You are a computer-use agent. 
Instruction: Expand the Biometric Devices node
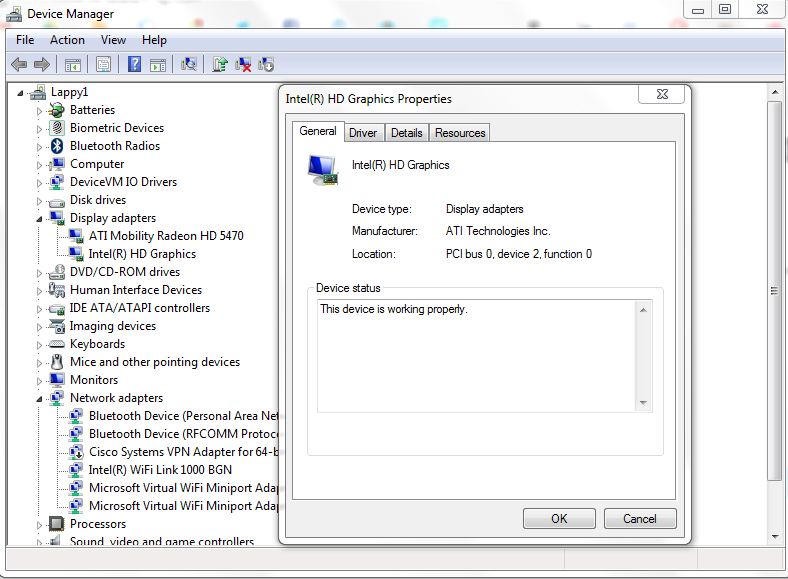tap(39, 129)
